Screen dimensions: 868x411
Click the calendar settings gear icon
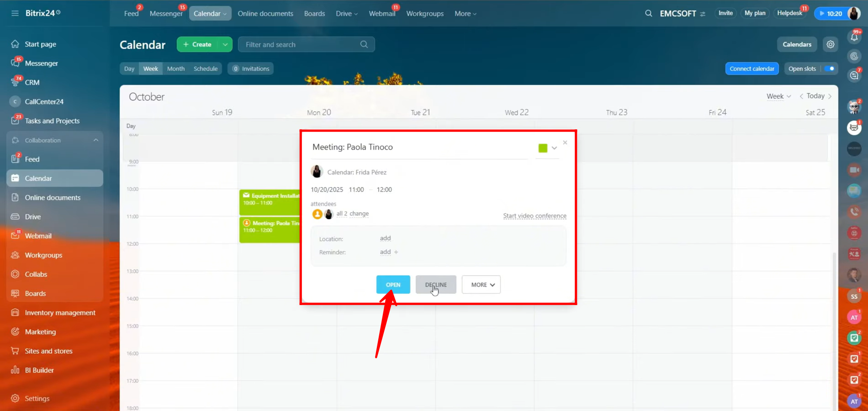click(x=830, y=44)
